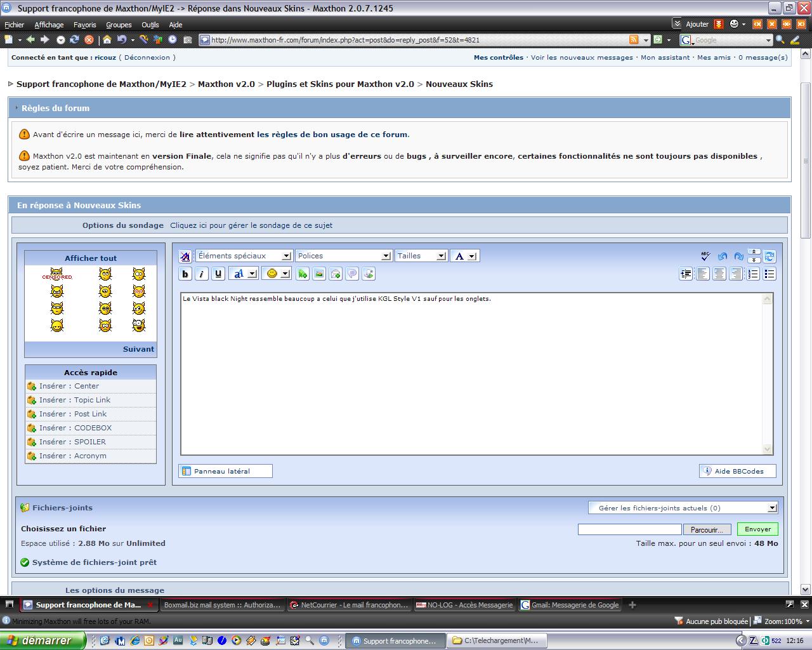Click the screen capture camera icon

187,39
